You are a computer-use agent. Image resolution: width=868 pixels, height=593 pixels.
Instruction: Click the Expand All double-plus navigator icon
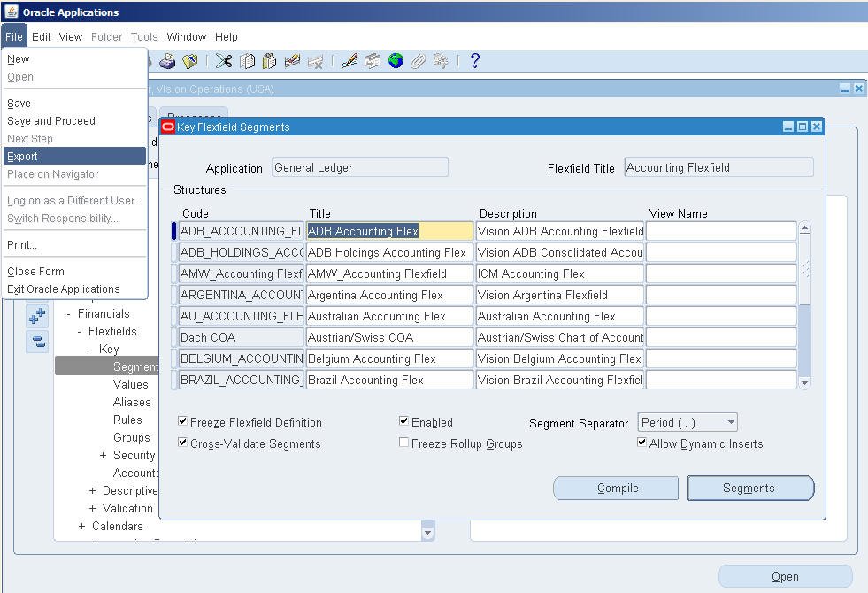[37, 316]
